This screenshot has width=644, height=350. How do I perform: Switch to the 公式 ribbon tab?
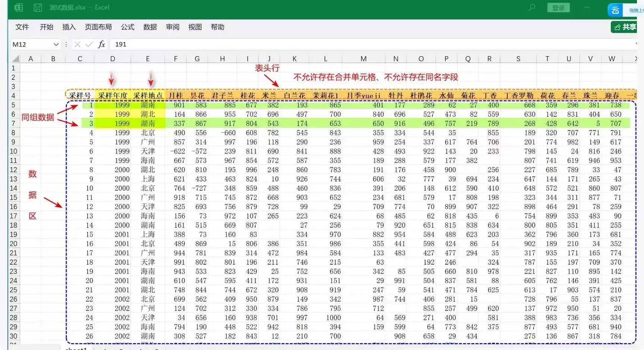coord(128,27)
